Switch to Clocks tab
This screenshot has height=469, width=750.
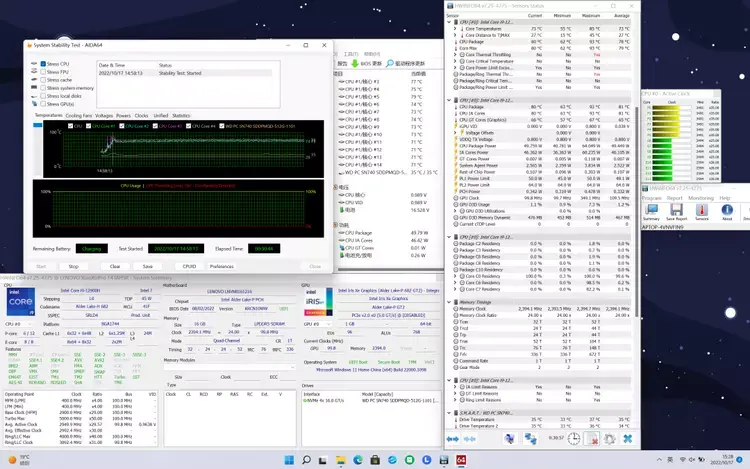(x=142, y=116)
